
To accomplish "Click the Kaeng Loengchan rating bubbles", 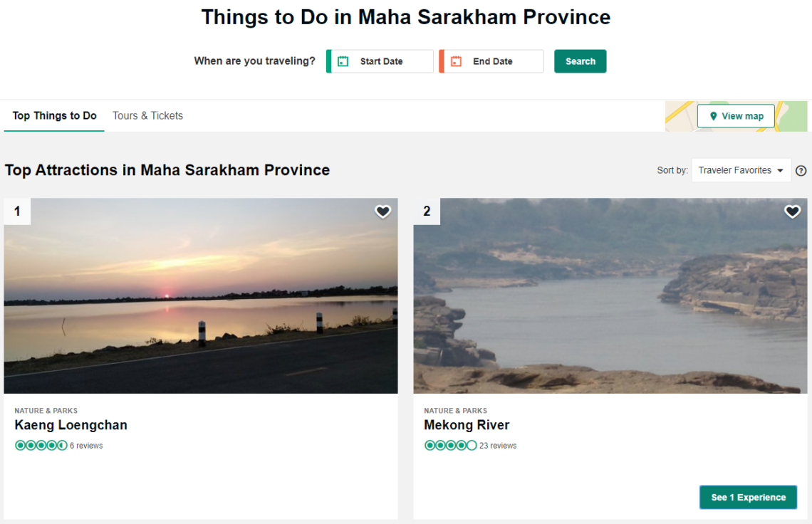I will 41,446.
